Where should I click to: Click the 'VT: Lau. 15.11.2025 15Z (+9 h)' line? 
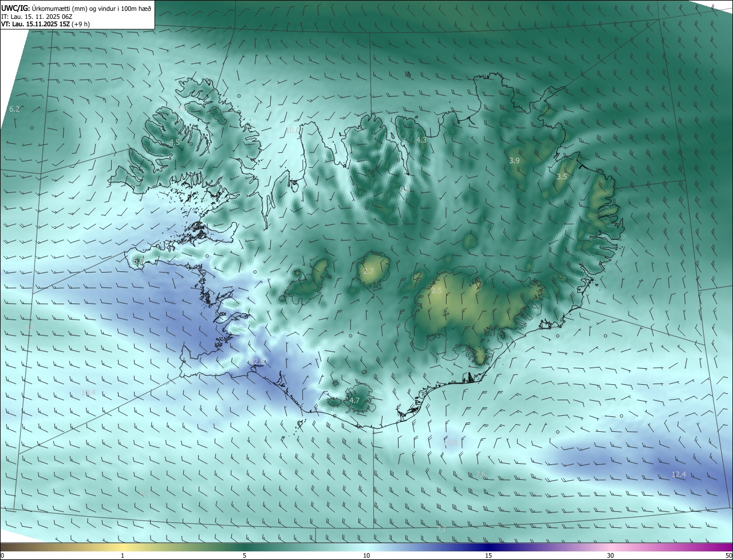point(46,24)
